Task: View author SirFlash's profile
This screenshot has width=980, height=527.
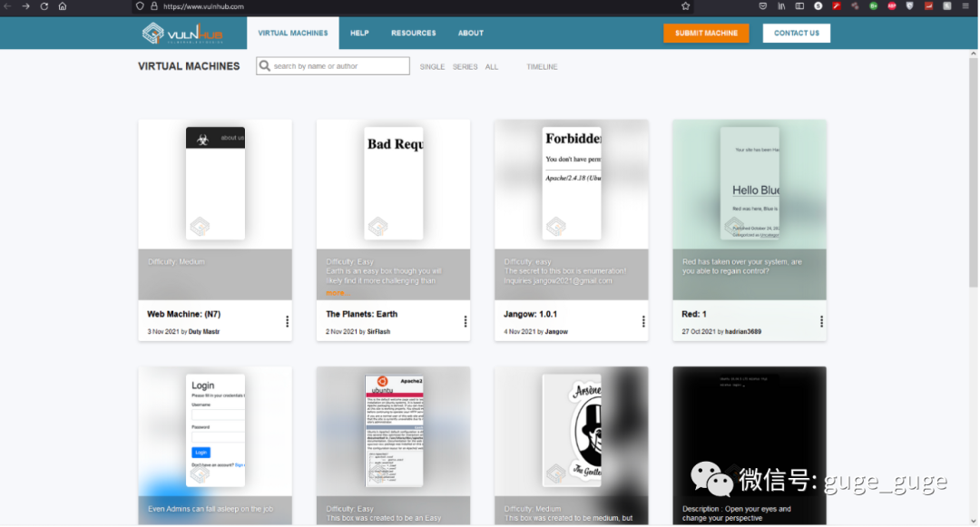Action: pyautogui.click(x=378, y=332)
